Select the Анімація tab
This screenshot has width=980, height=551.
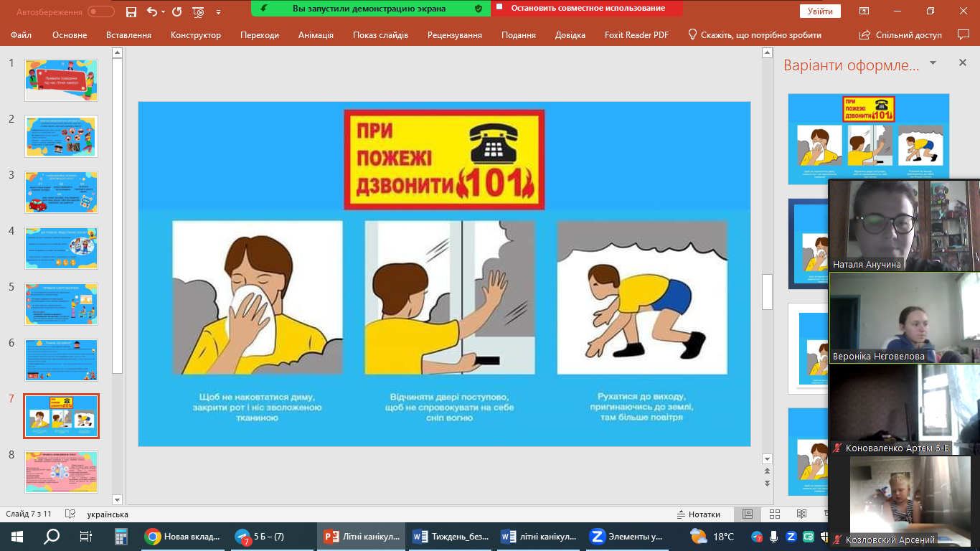tap(316, 34)
